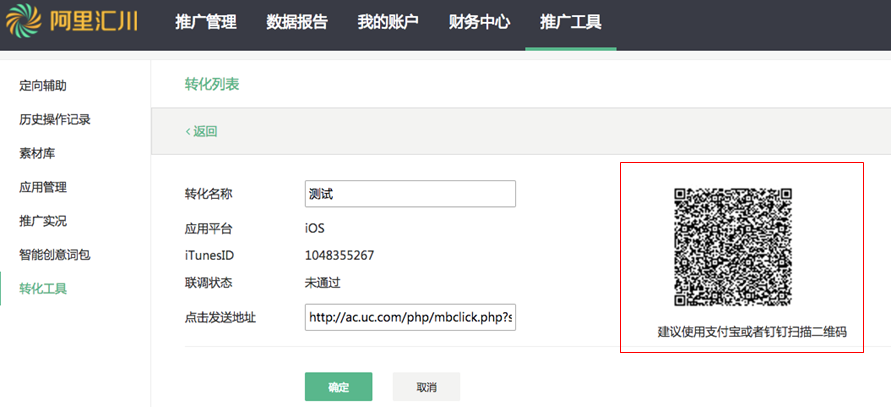Open the 推广管理 menu

click(206, 22)
